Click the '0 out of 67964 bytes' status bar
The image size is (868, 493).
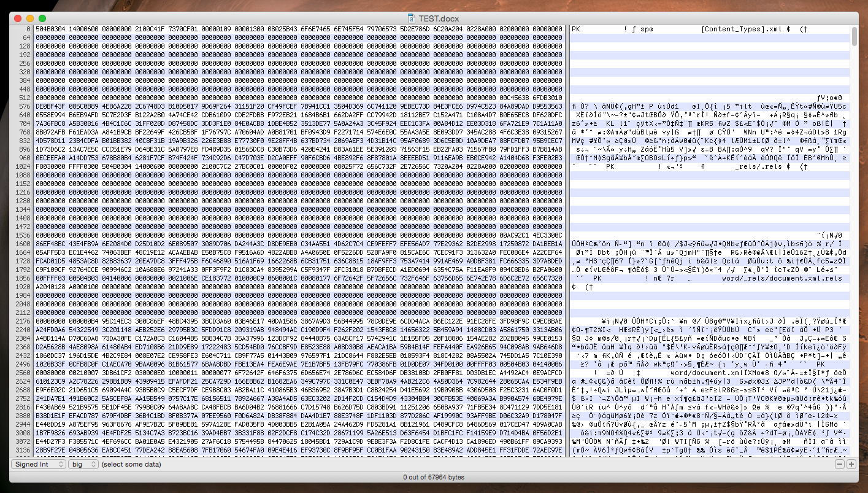coord(434,477)
